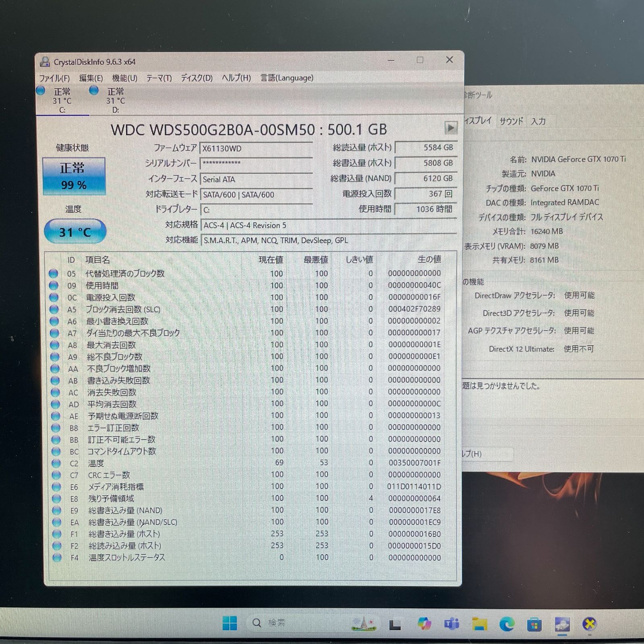The height and width of the screenshot is (644, 644).
Task: Click the 現在値 column header
Action: pyautogui.click(x=271, y=260)
